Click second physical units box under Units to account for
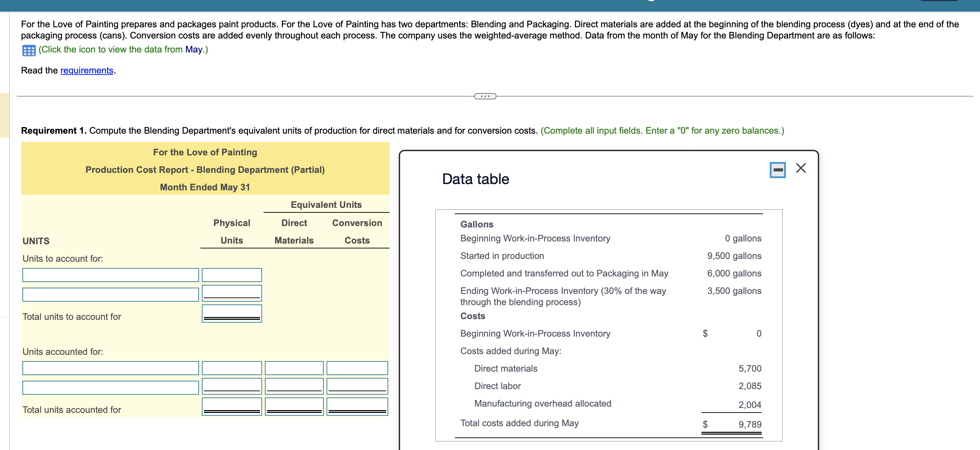The image size is (980, 450). [x=231, y=293]
